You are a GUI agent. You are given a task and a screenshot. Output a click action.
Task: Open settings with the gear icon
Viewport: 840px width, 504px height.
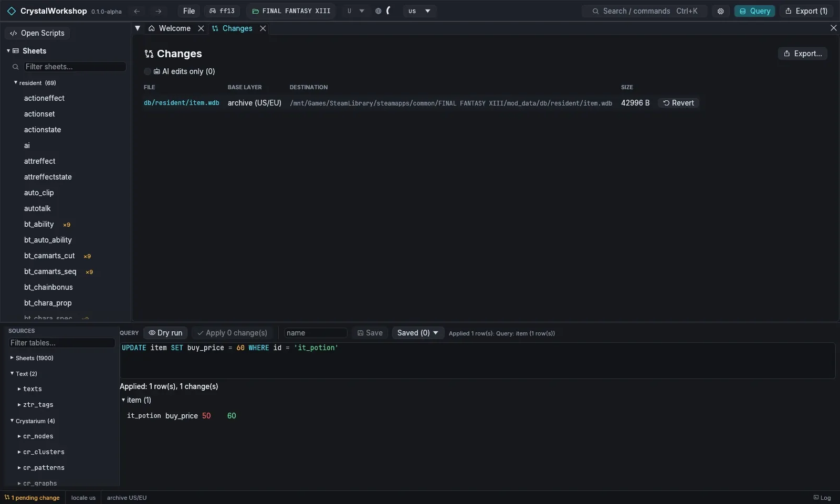tap(721, 11)
